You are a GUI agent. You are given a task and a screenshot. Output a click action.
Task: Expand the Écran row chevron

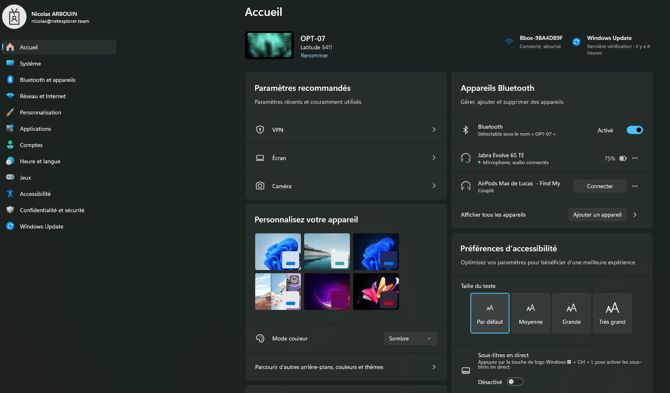pos(434,158)
